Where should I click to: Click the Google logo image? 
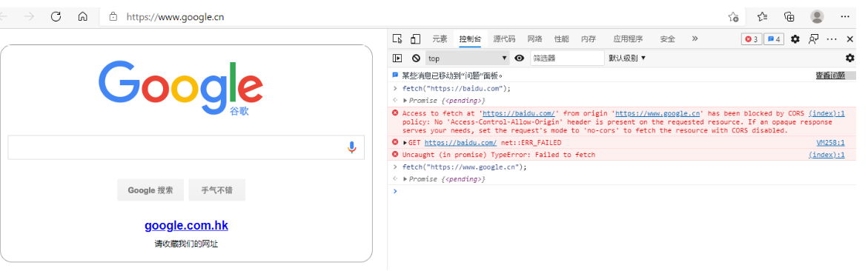[181, 87]
